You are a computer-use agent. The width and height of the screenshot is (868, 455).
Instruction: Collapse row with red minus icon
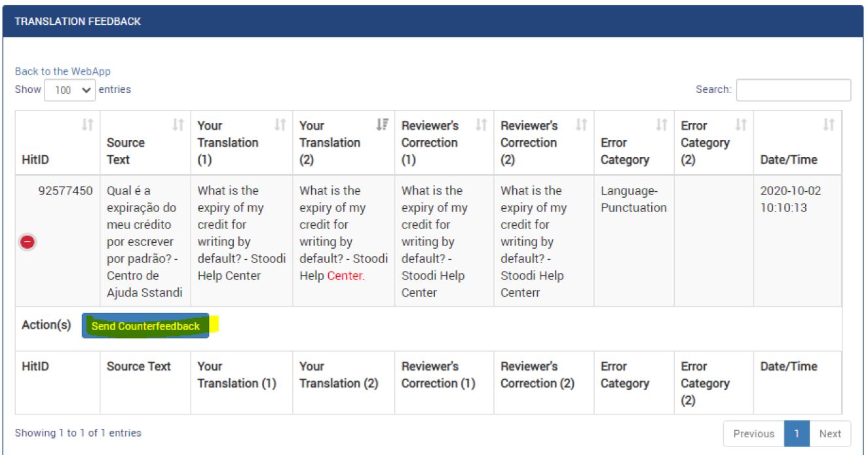[28, 242]
